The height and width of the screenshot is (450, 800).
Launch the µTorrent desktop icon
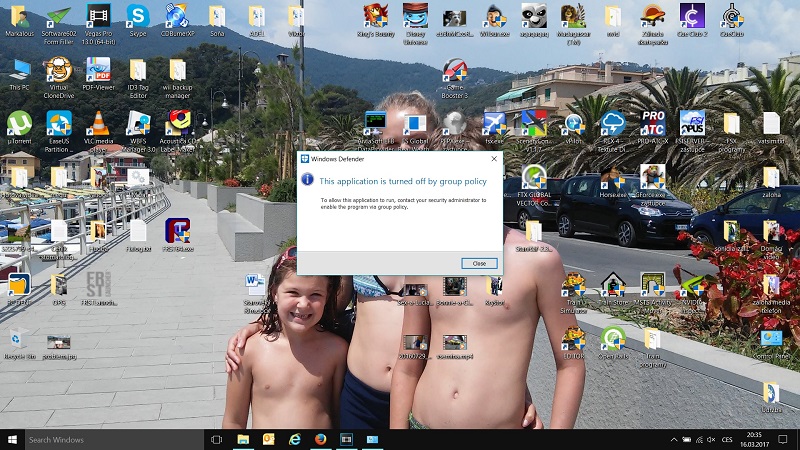click(19, 123)
